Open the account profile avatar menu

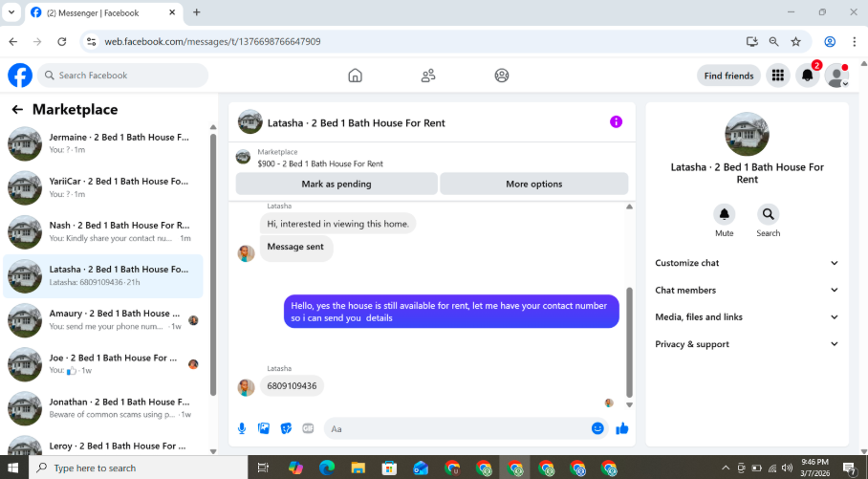(x=836, y=76)
